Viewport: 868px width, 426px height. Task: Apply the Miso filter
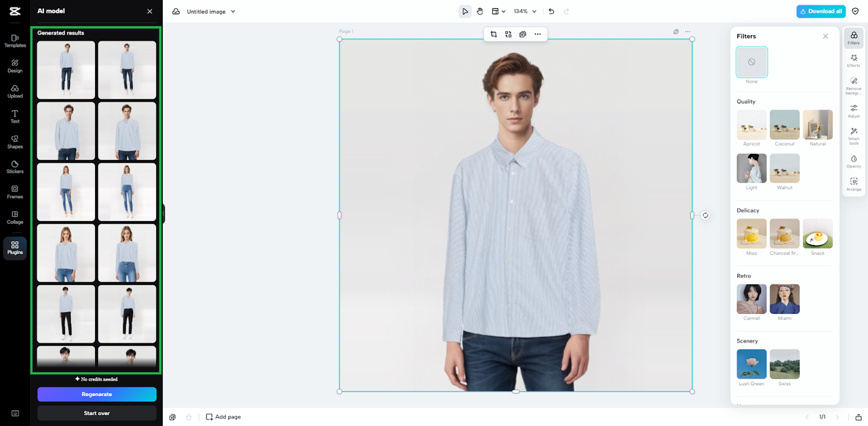[x=751, y=233]
